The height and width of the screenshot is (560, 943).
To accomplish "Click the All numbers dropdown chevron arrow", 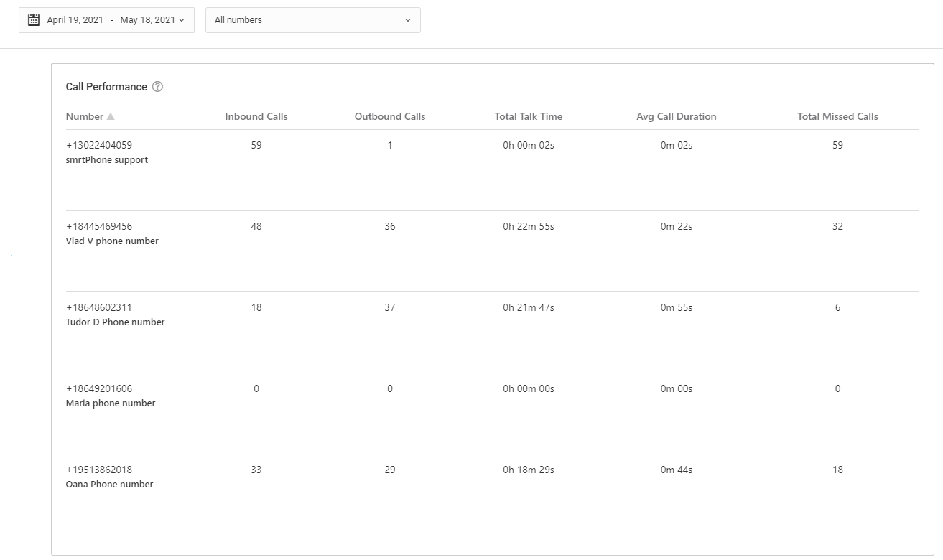I will (x=408, y=20).
